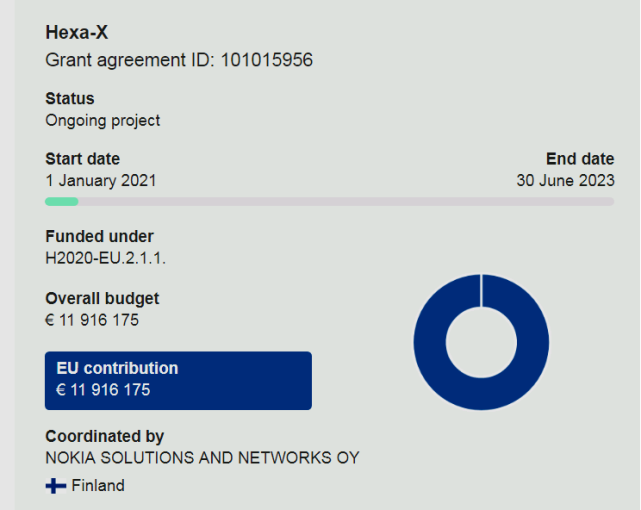Screen dimensions: 641x510
Task: Click the overall budget amount € 11 916 175
Action: (x=92, y=320)
